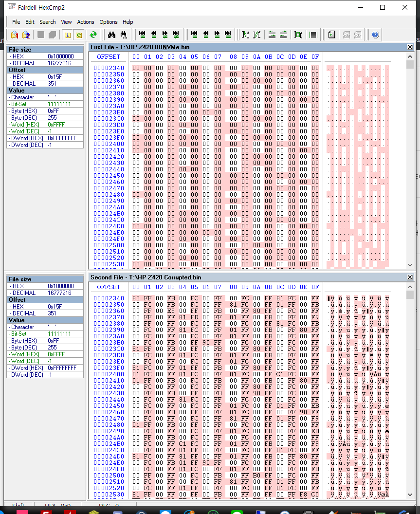This screenshot has height=514, width=420.
Task: Click the Second File scrollbar thumb
Action: click(410, 294)
